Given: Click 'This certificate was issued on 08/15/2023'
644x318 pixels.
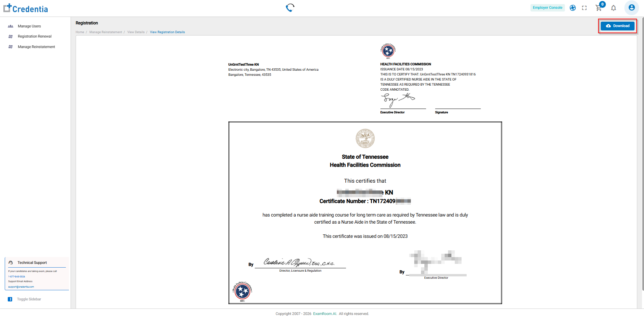Looking at the screenshot, I should (x=365, y=236).
